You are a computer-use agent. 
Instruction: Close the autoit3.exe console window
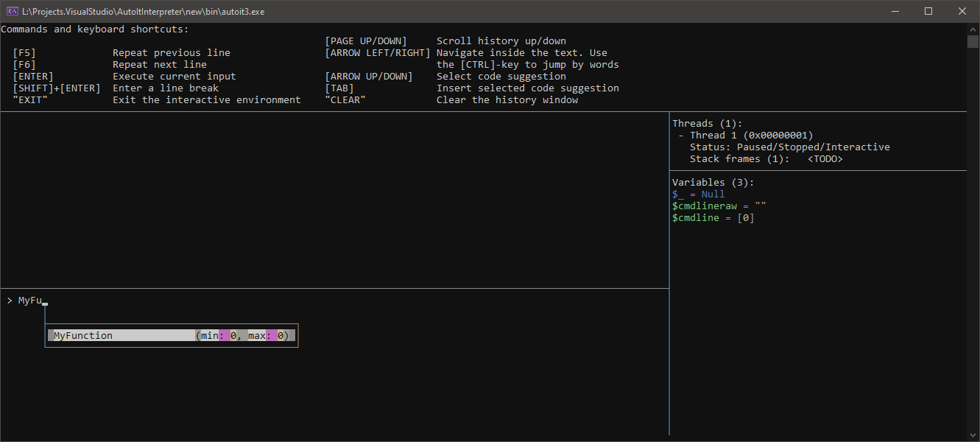click(x=962, y=11)
